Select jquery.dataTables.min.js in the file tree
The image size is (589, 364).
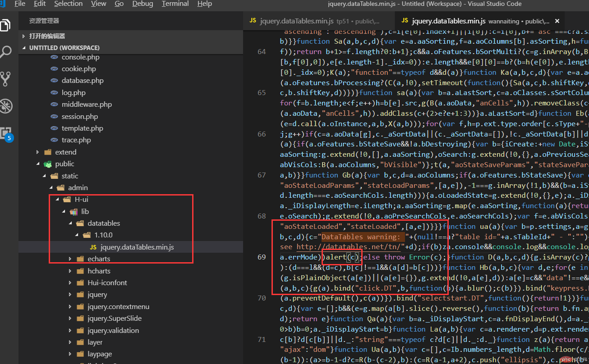[131, 247]
